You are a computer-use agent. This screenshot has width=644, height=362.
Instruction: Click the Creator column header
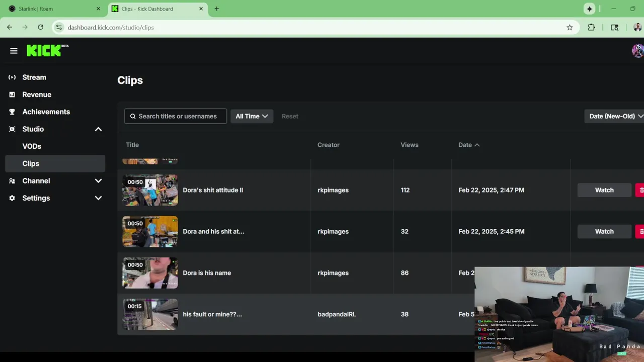click(x=329, y=145)
